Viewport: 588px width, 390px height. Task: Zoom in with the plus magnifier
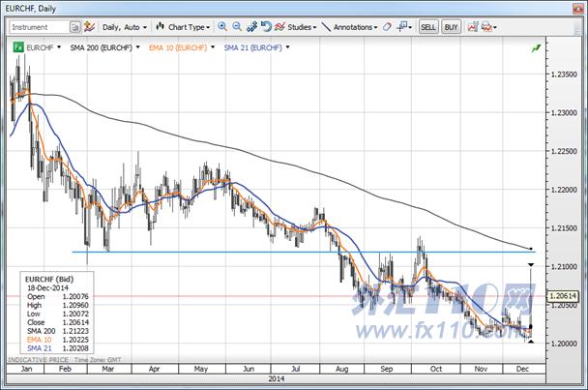[222, 27]
